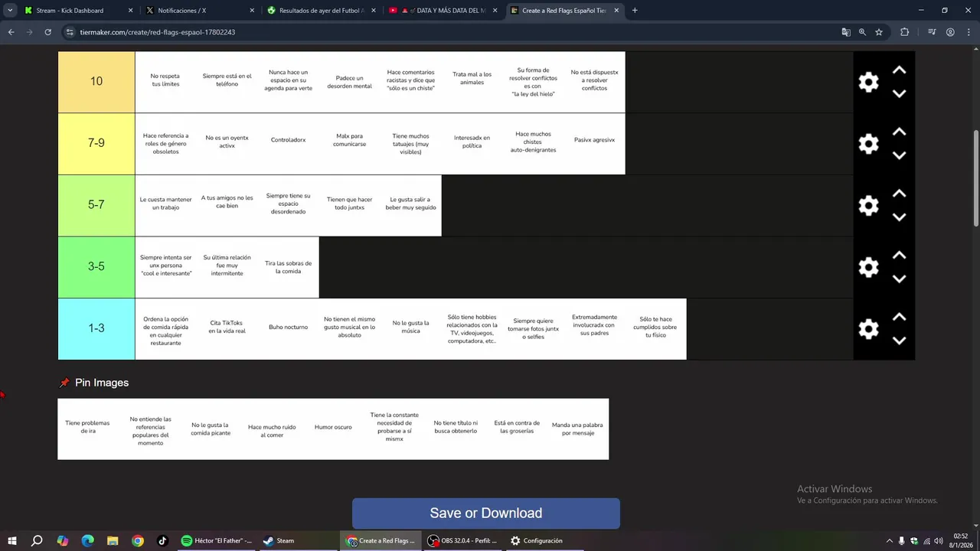Open settings gear for tier 10 row
Screen dimensions: 980x551
[868, 83]
